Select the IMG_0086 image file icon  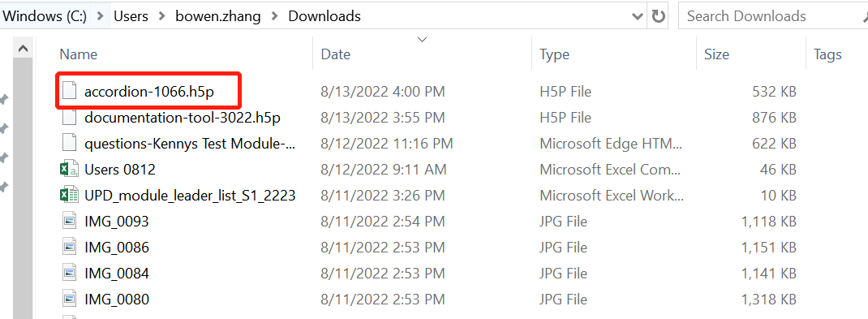click(69, 247)
